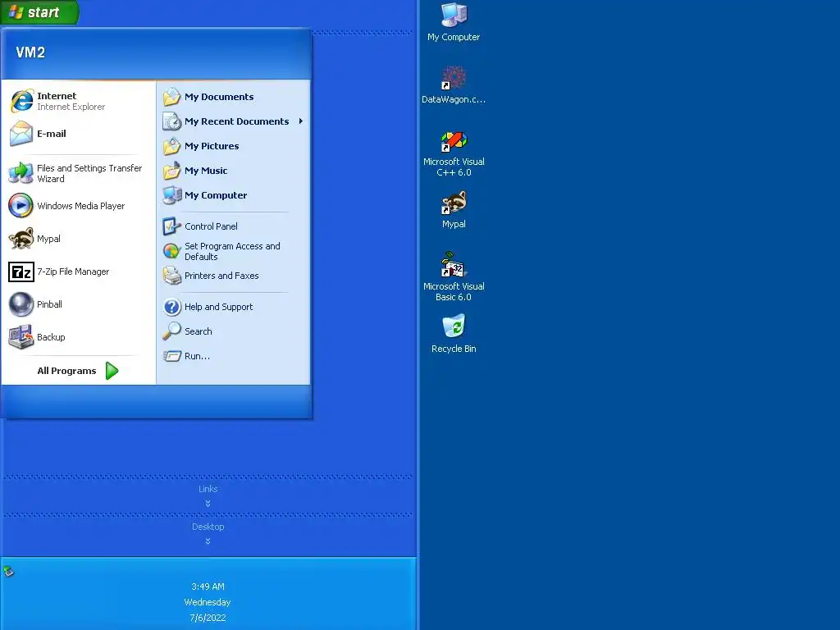Open My Music folder
This screenshot has height=630, width=840.
(x=234, y=171)
